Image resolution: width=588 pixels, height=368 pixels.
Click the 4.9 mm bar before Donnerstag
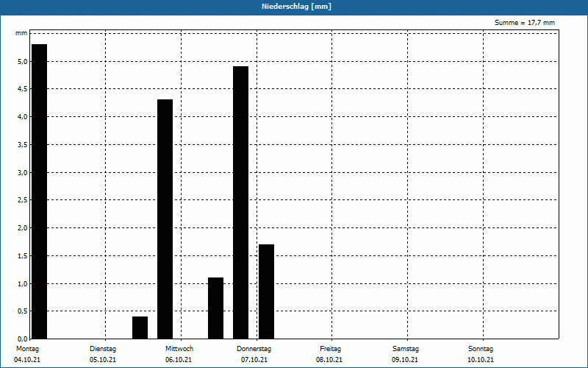(241, 202)
